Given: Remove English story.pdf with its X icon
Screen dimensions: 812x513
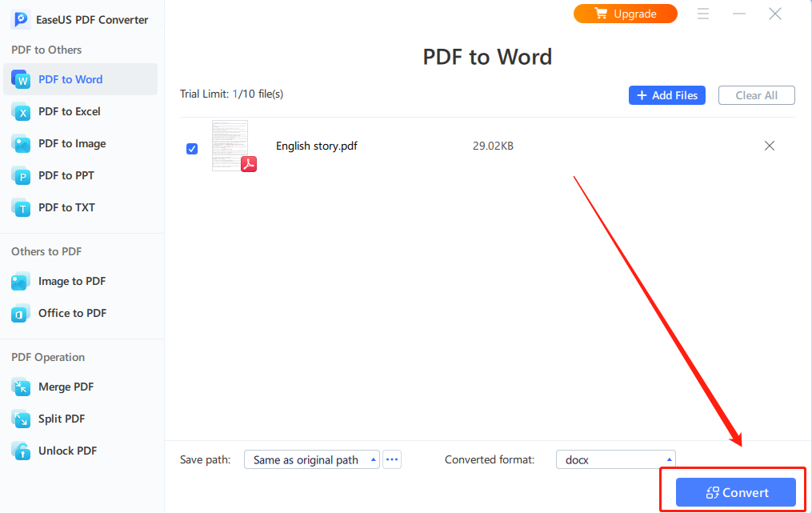Looking at the screenshot, I should coord(770,146).
